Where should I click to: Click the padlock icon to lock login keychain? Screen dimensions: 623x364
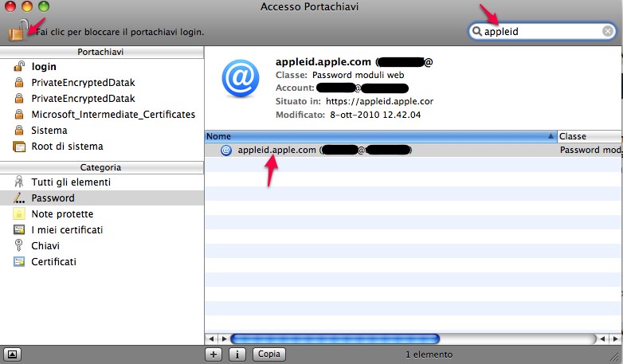18,29
